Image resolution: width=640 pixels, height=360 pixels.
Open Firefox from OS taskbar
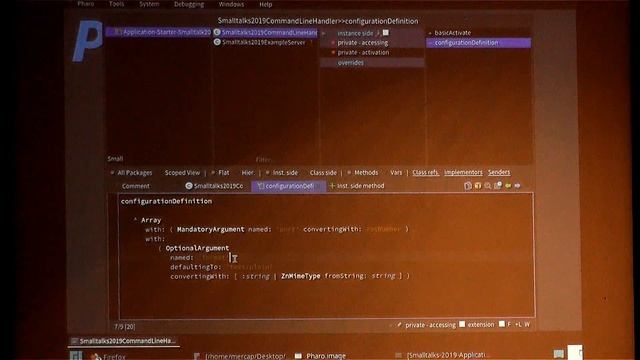tap(108, 356)
